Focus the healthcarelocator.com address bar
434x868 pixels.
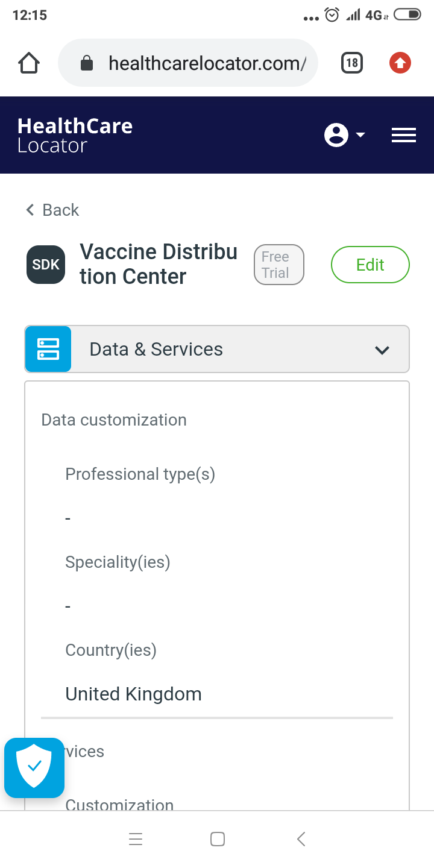coord(205,63)
